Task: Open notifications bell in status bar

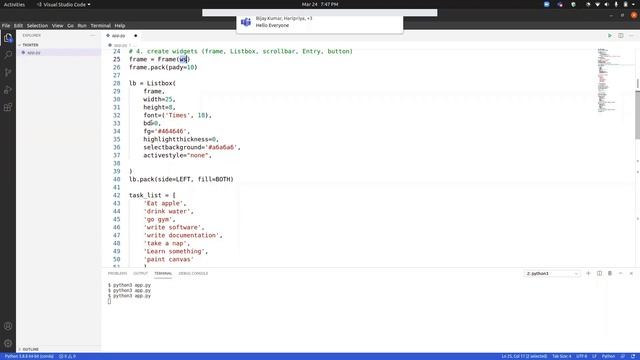Action: click(633, 356)
